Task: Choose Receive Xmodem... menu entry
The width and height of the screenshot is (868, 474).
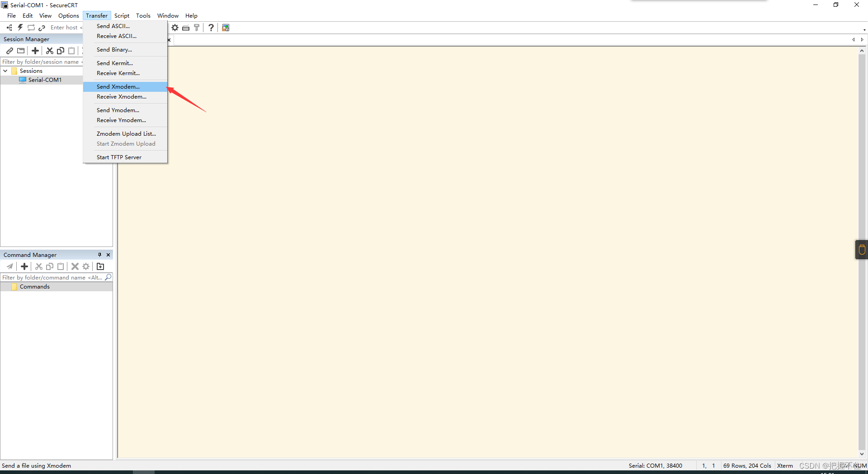Action: pos(125,97)
